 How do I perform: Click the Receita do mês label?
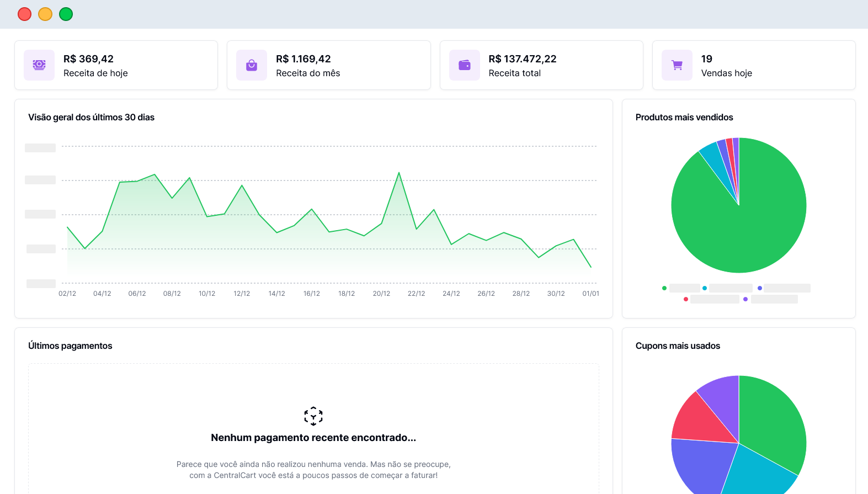[308, 73]
